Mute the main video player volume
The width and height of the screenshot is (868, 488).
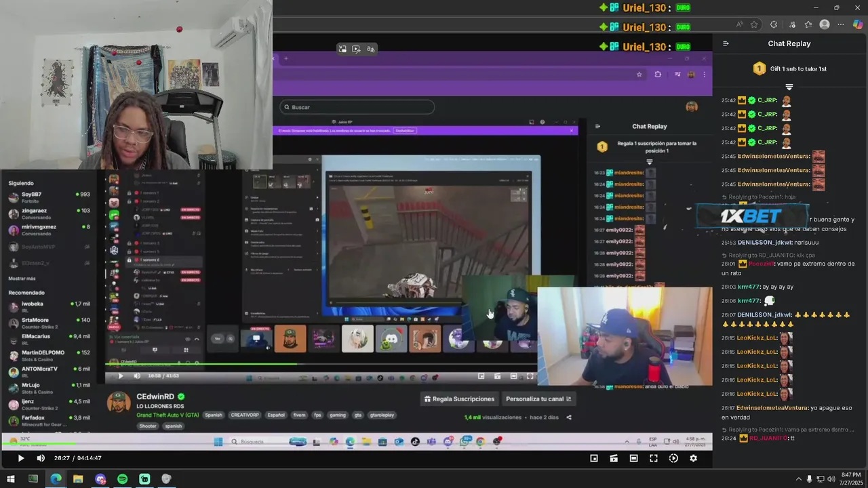click(41, 458)
